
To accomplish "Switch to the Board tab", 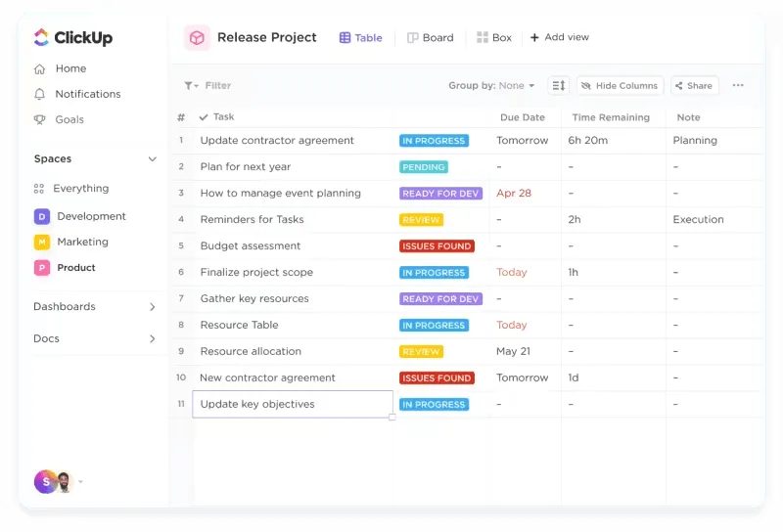I will [x=430, y=37].
